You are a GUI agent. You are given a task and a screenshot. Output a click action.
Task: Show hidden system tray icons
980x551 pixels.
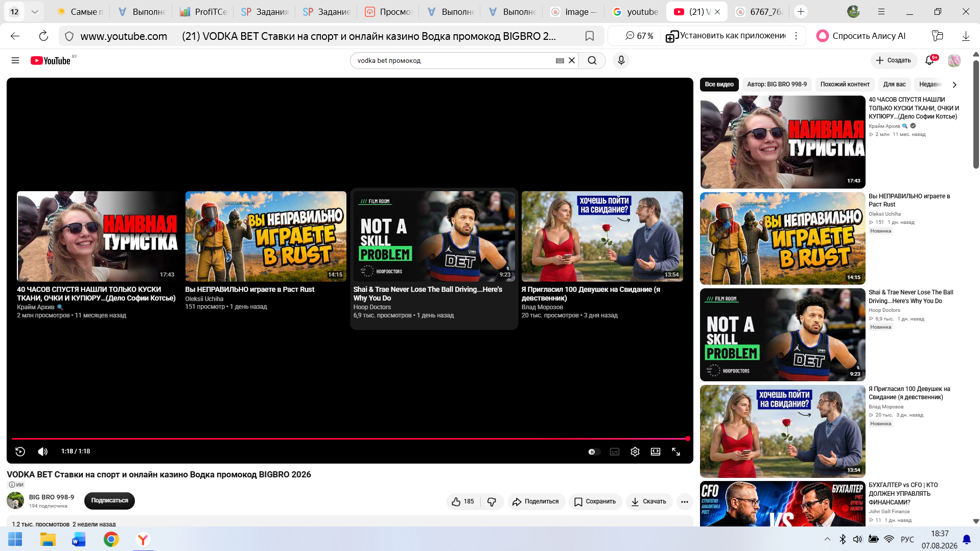827,539
